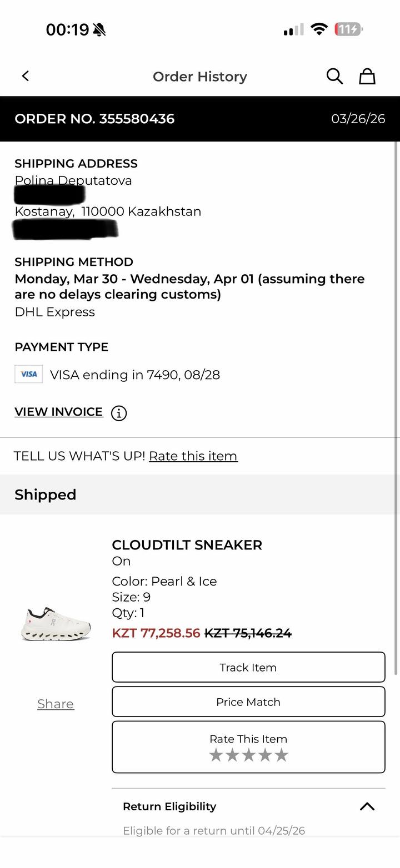Tap the Cloudtilt sneaker thumbnail
This screenshot has width=400, height=868.
[56, 623]
